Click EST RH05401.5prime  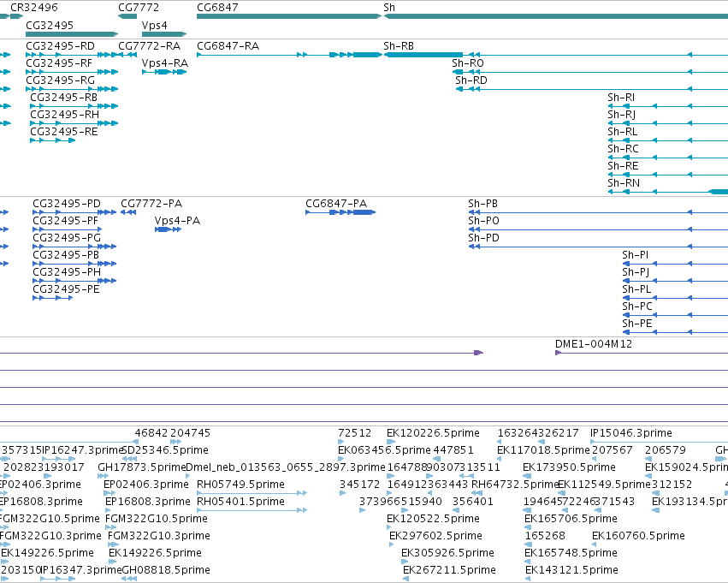pos(240,503)
